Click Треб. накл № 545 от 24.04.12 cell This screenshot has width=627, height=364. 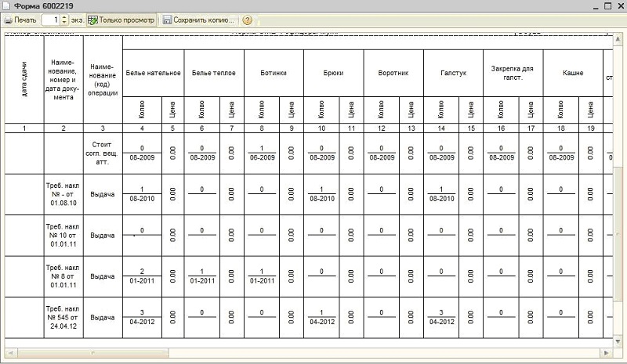coord(63,317)
